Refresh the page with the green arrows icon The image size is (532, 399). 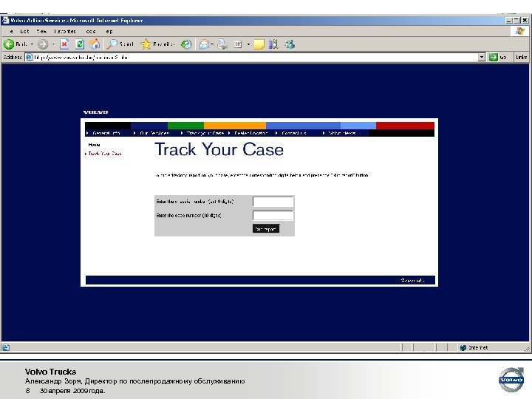pos(79,44)
